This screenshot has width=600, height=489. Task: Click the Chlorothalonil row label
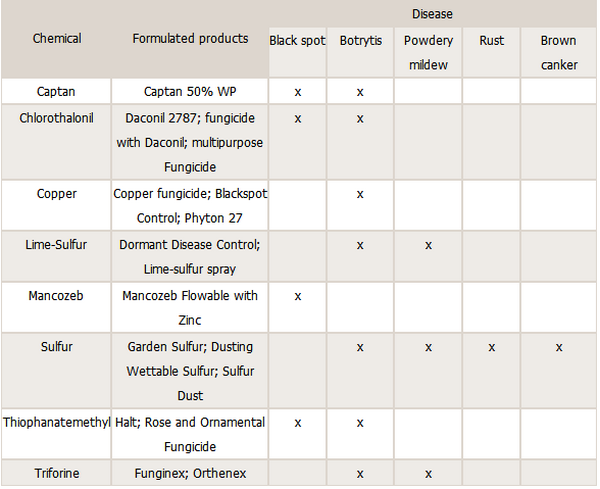(57, 117)
